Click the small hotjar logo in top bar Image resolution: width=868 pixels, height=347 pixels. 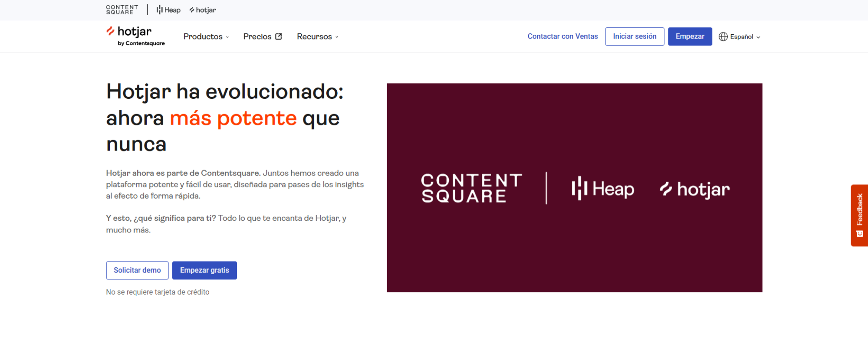click(x=203, y=10)
